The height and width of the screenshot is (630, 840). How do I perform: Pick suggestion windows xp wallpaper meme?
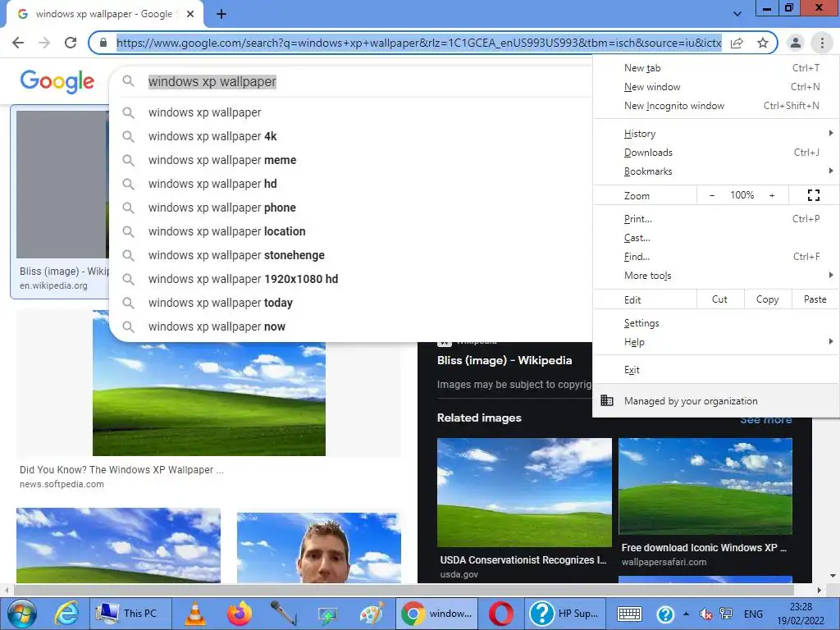[351, 160]
